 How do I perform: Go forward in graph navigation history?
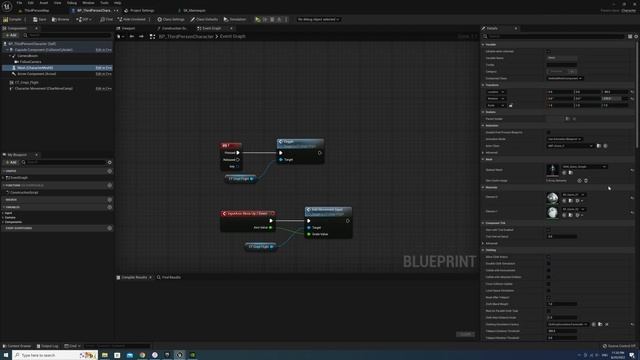[x=141, y=36]
